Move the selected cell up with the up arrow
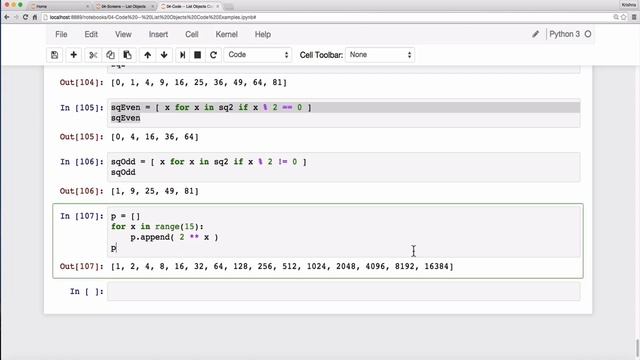 coord(147,55)
